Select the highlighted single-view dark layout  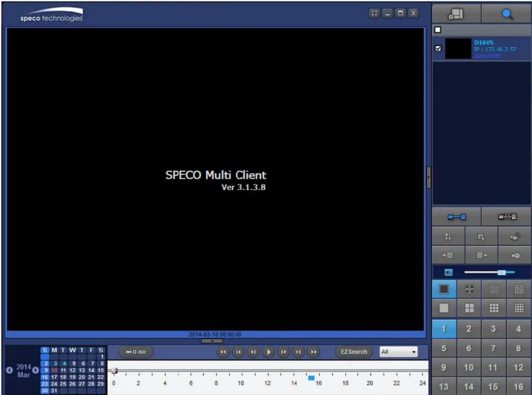(444, 289)
